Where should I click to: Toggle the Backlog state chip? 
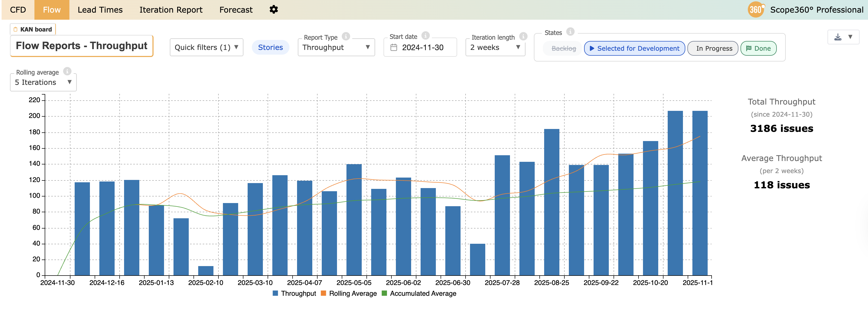tap(563, 49)
